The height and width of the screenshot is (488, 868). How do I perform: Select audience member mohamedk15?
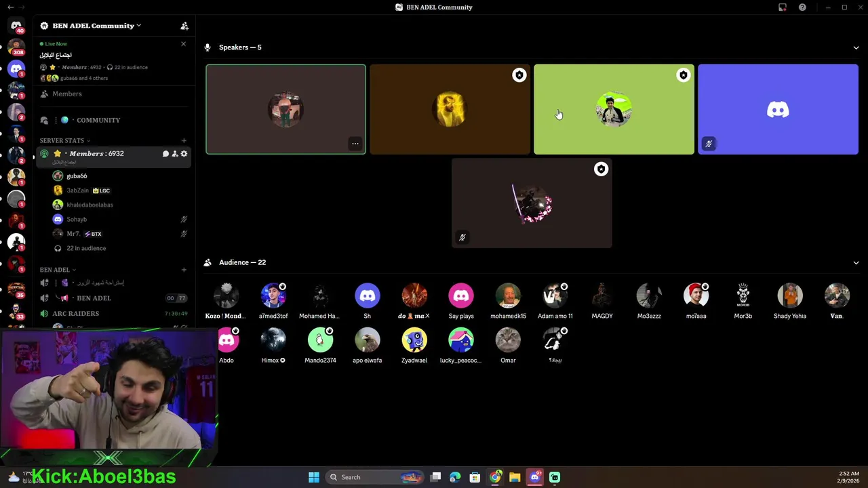coord(508,301)
